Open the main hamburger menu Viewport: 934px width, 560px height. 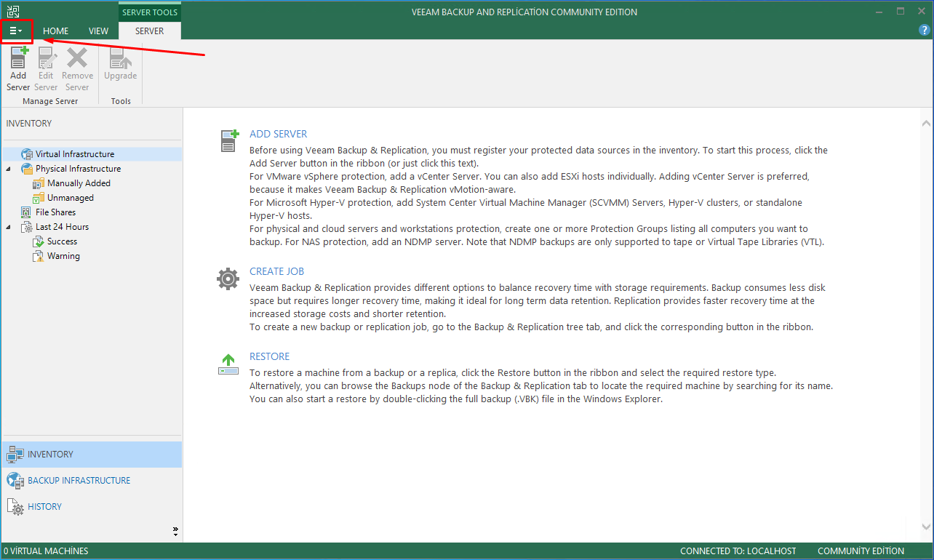tap(15, 31)
